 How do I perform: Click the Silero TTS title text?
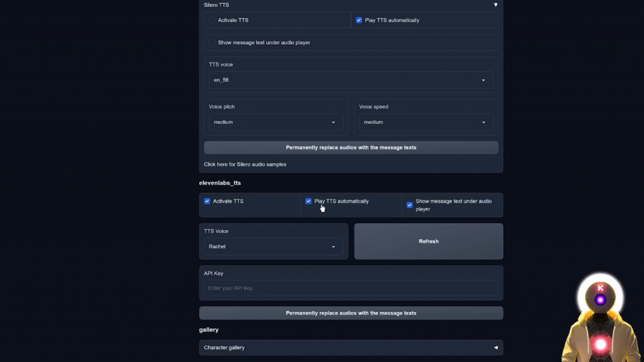click(216, 5)
